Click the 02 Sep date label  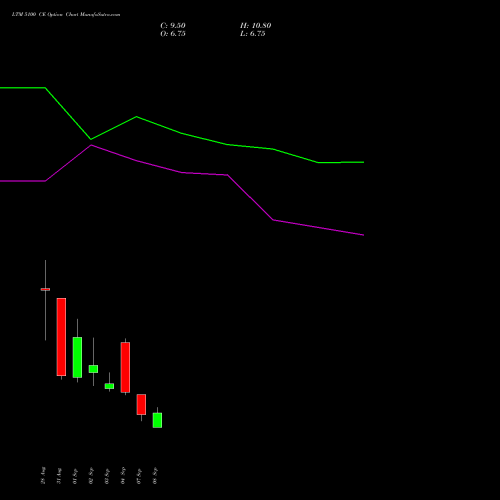(91, 476)
